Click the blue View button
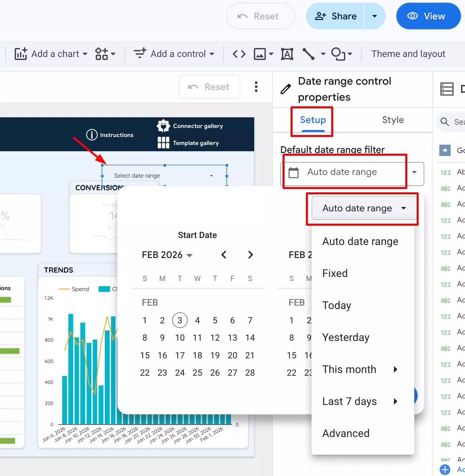Viewport: 465px width, 476px height. tap(428, 16)
